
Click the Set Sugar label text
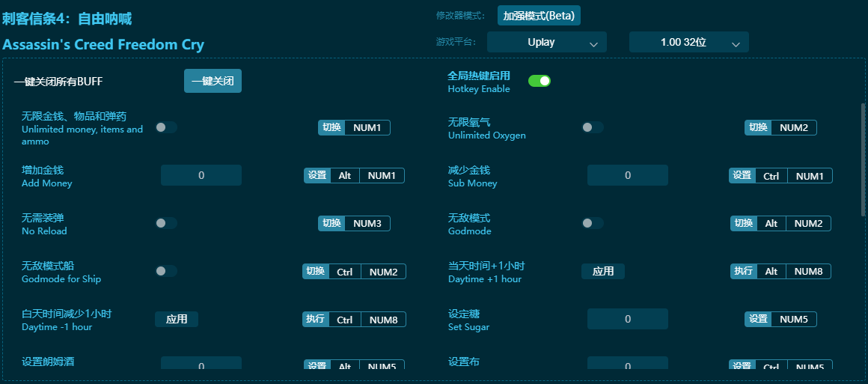[x=468, y=327]
